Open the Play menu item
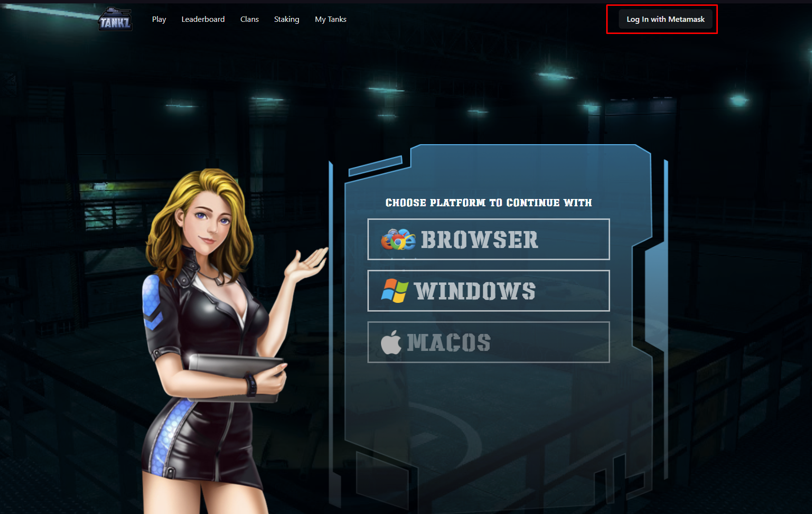 (x=159, y=19)
